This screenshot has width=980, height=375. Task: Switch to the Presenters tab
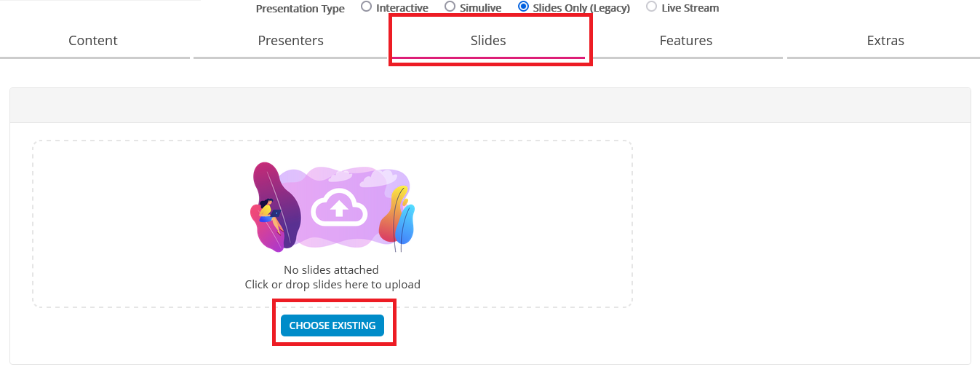click(291, 41)
